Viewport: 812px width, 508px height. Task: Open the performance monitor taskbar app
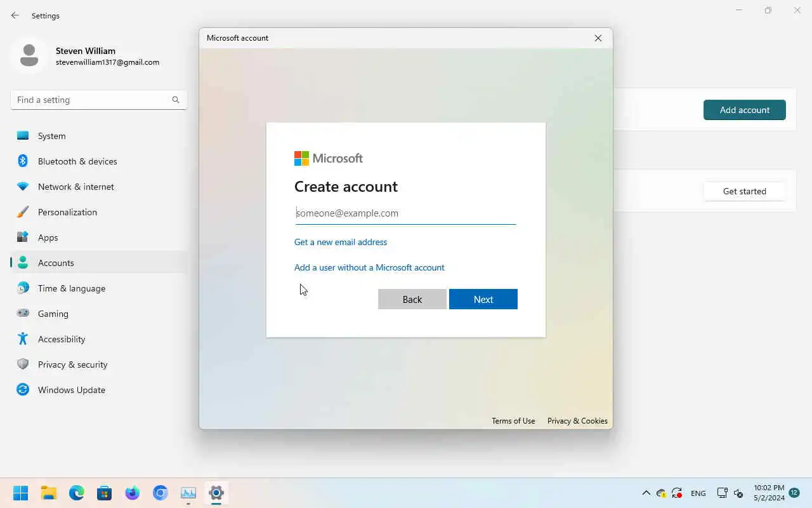[x=188, y=493]
